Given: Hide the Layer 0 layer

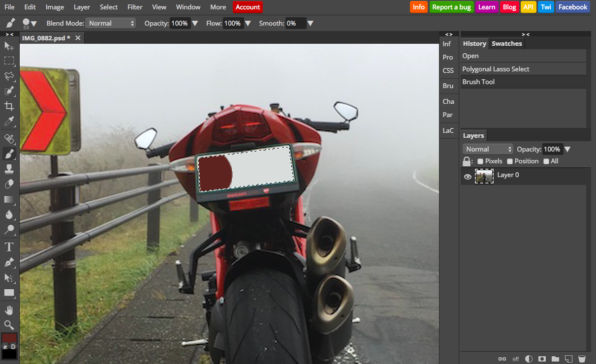Looking at the screenshot, I should (467, 176).
